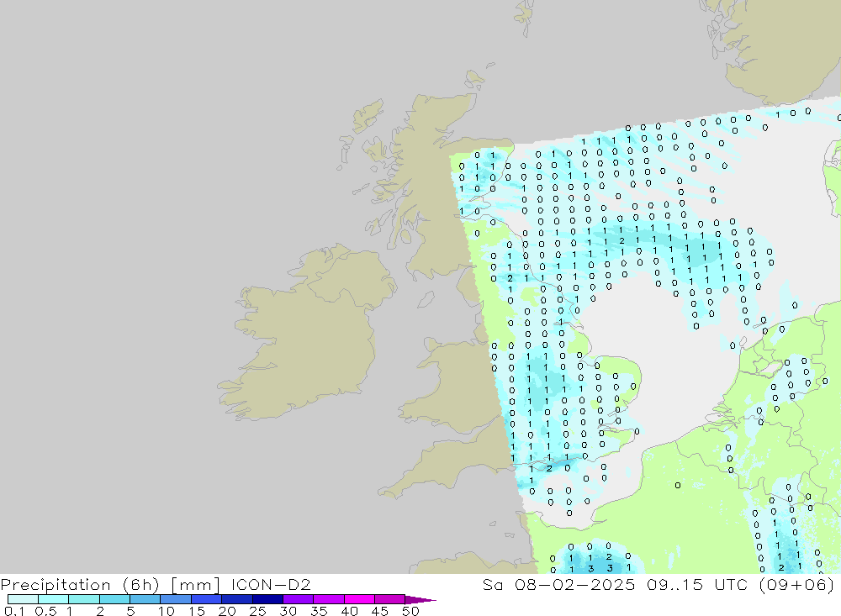Click the '0.5' legend scale value
This screenshot has height=616, width=841.
pyautogui.click(x=45, y=611)
